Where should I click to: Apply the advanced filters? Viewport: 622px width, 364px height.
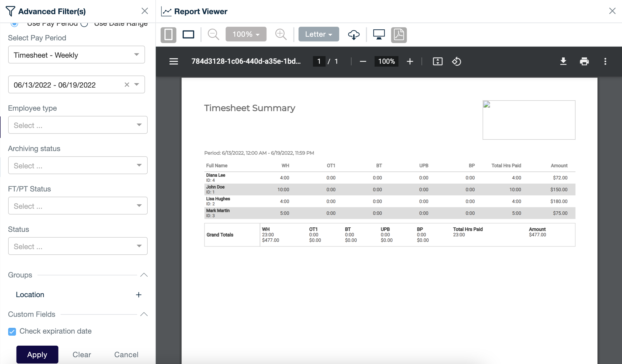[x=37, y=354]
